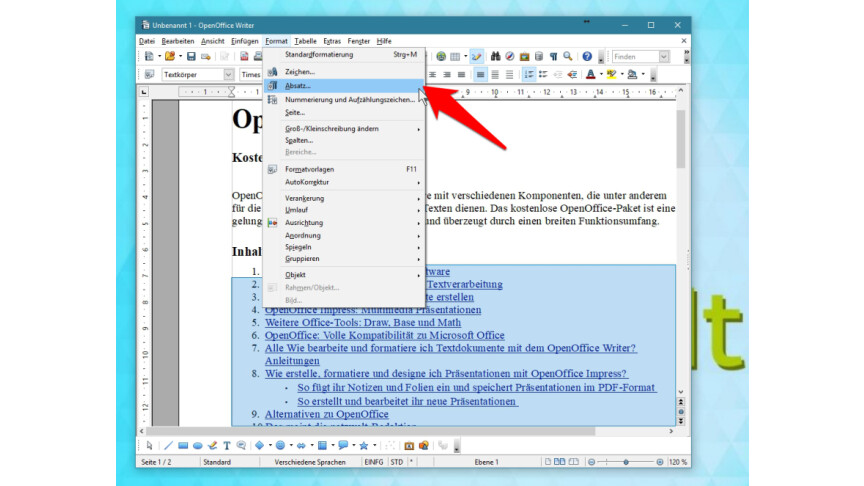Open link Weitere Office-Tools: Draw, Base und Math
Image resolution: width=864 pixels, height=486 pixels.
[x=363, y=322]
